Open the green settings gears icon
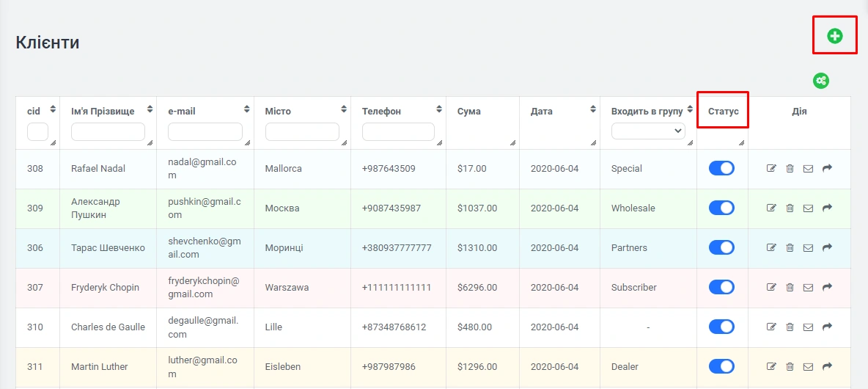868x389 pixels. click(821, 81)
